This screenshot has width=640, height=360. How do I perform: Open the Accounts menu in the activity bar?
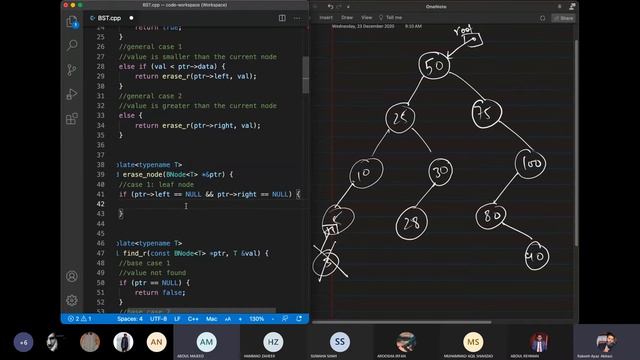point(72,276)
